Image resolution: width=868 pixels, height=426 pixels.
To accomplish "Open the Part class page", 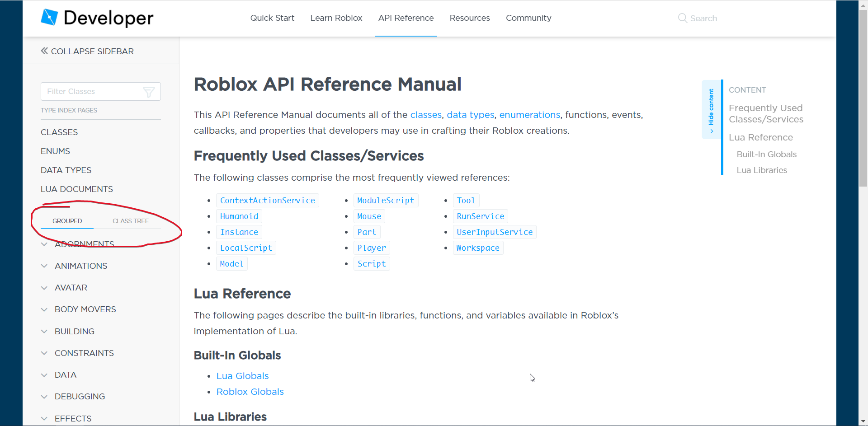I will point(367,232).
